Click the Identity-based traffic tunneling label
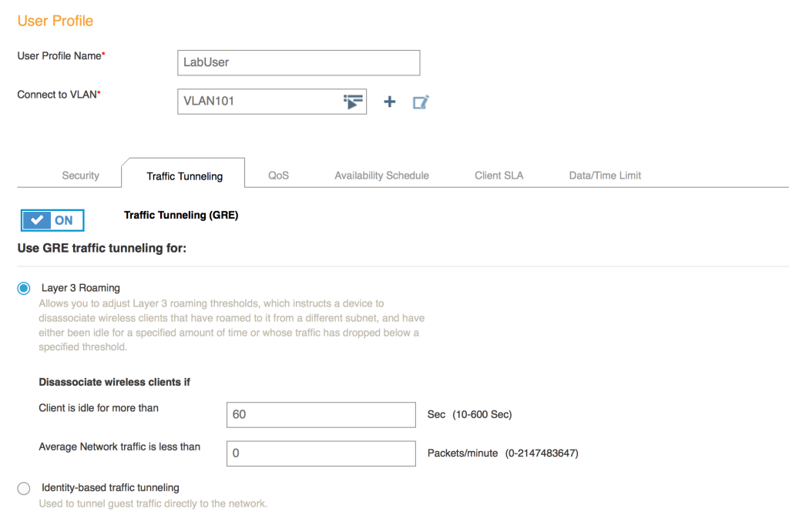Viewport: 789px width, 532px height. (x=110, y=488)
